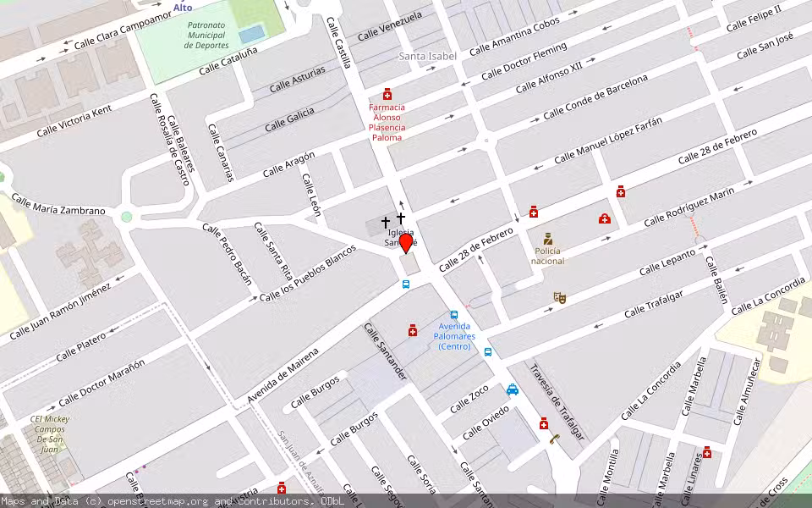Click the Calle Aragón street label

pyautogui.click(x=288, y=164)
